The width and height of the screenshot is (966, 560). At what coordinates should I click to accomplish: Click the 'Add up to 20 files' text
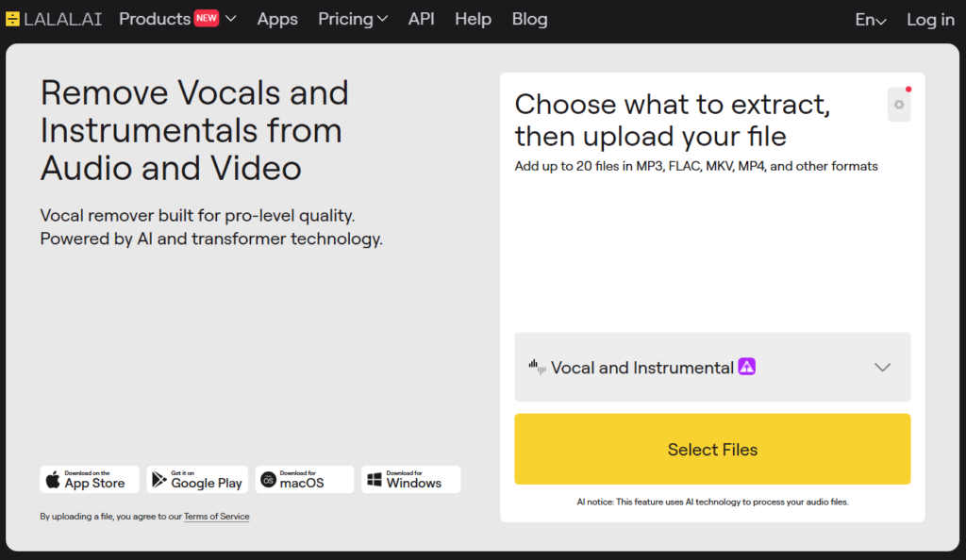click(696, 166)
